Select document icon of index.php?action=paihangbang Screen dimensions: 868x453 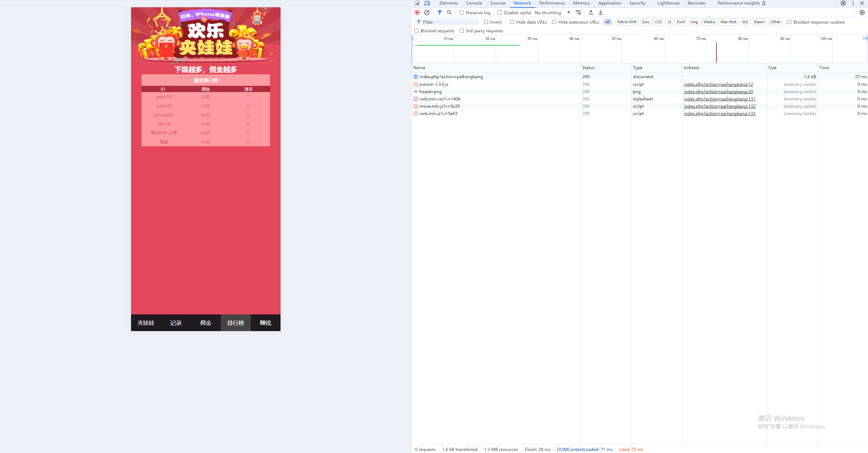(416, 77)
